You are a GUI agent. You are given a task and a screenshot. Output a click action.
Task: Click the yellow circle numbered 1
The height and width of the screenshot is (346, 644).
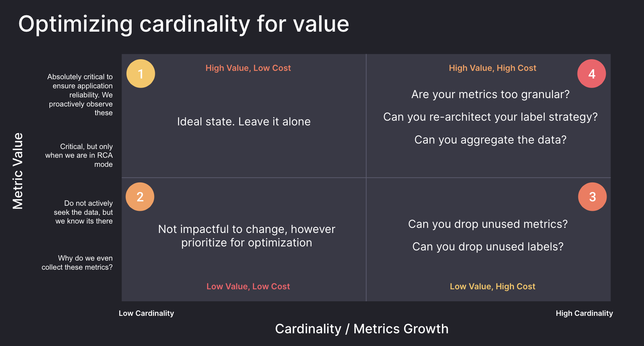tap(141, 74)
